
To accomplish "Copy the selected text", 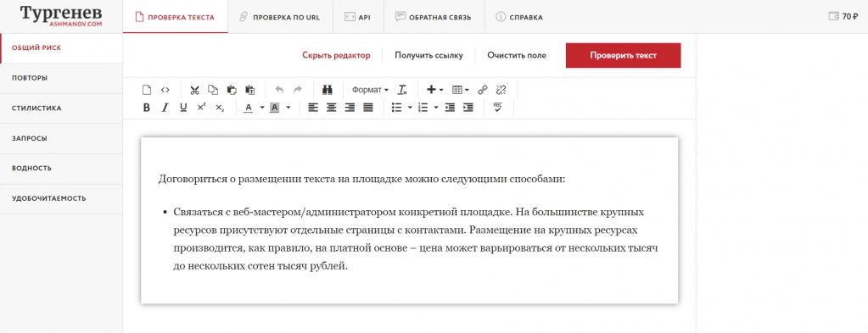I will (213, 90).
